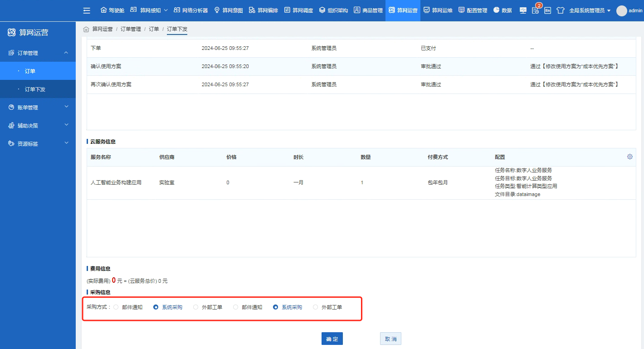
Task: Click the admin user avatar
Action: (x=621, y=10)
